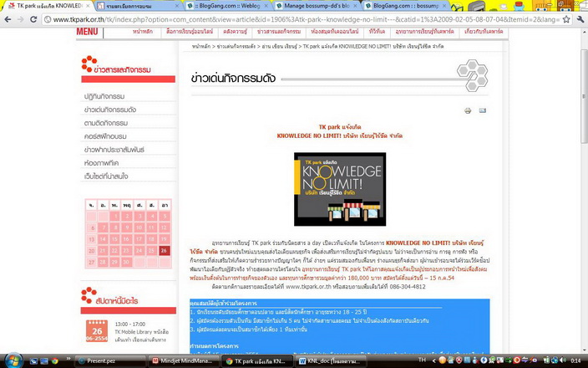
Task: Switch to the 'Manage bossump-dd's blog' tab
Action: (316, 5)
